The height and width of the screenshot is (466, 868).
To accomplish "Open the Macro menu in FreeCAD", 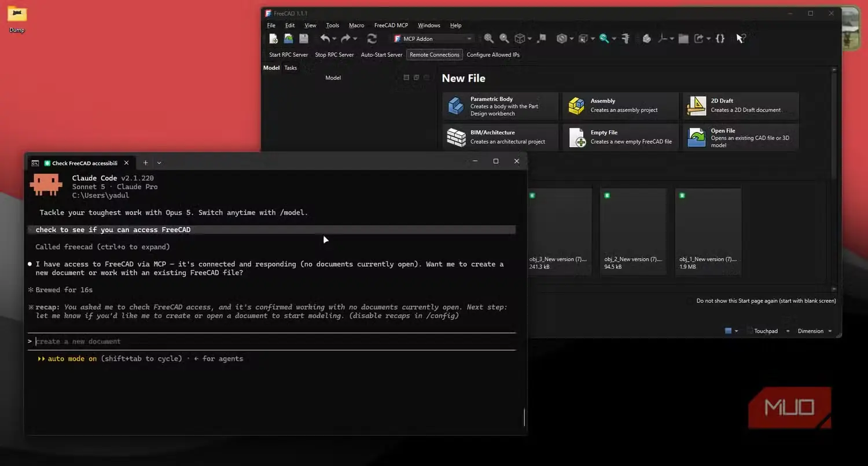I will tap(356, 25).
